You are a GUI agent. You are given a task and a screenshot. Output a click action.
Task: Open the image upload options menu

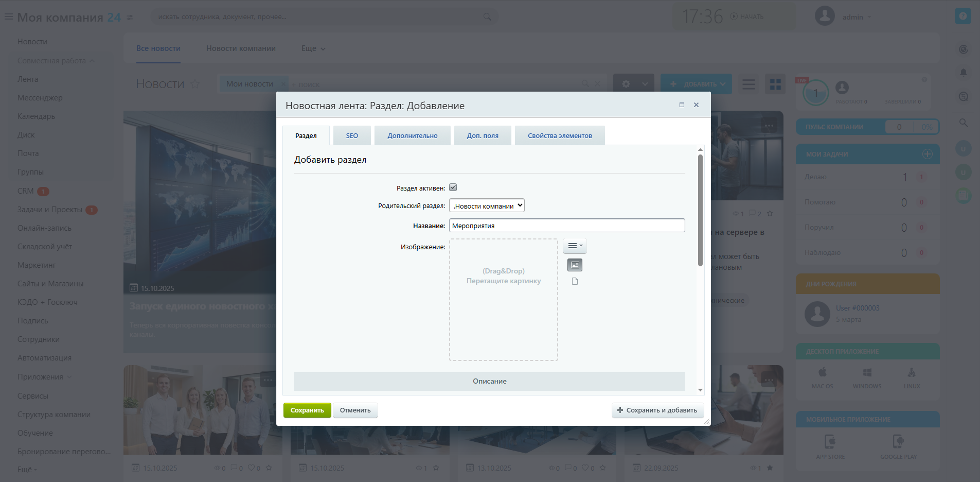click(575, 246)
